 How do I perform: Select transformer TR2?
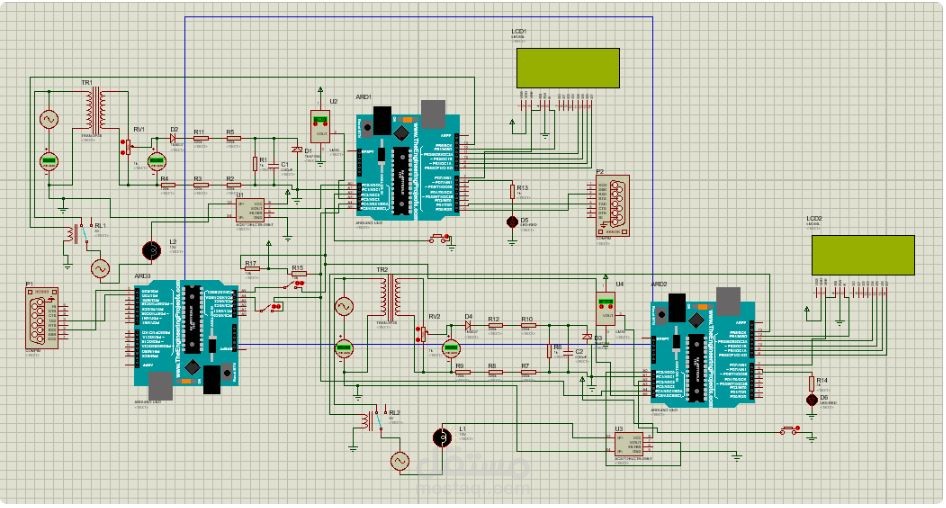point(390,298)
